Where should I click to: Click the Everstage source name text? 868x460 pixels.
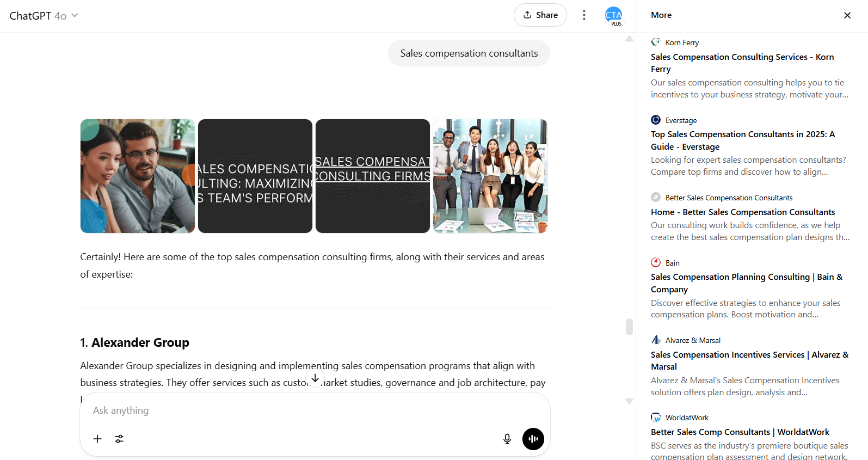pos(681,120)
